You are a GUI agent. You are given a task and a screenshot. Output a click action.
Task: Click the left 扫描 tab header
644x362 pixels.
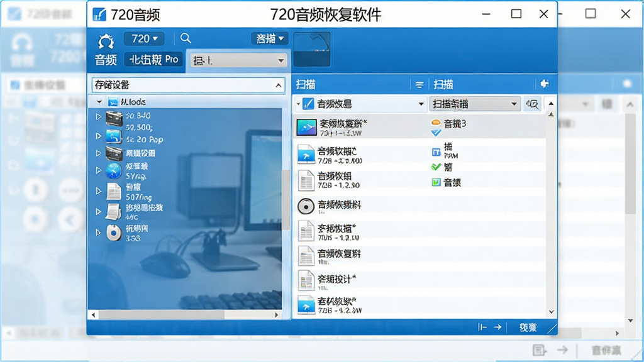point(306,85)
